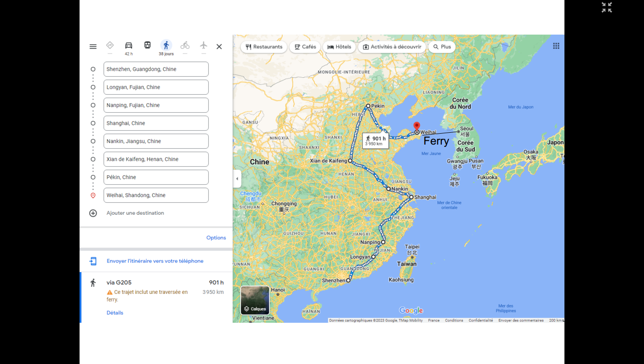Click the Longyan waypoint on map
This screenshot has width=644, height=364.
[373, 257]
